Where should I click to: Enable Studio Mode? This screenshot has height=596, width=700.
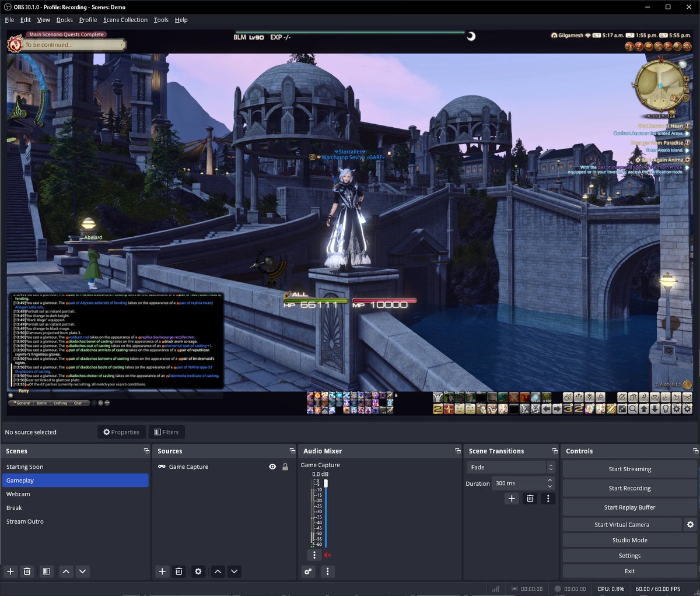pos(629,540)
